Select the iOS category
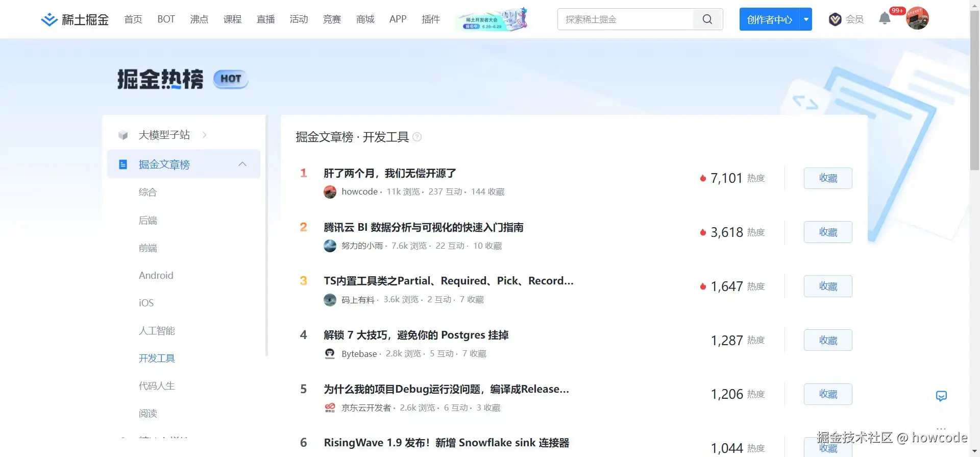 click(146, 303)
